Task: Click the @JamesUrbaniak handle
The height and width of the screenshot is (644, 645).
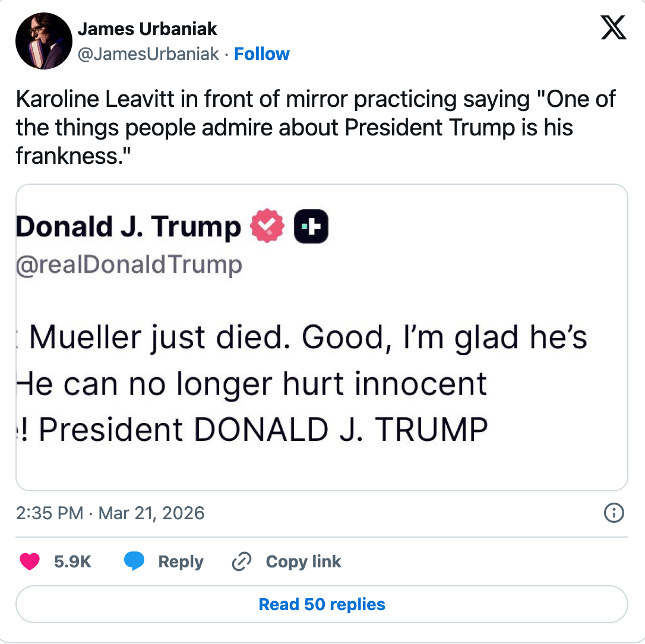Action: [148, 54]
